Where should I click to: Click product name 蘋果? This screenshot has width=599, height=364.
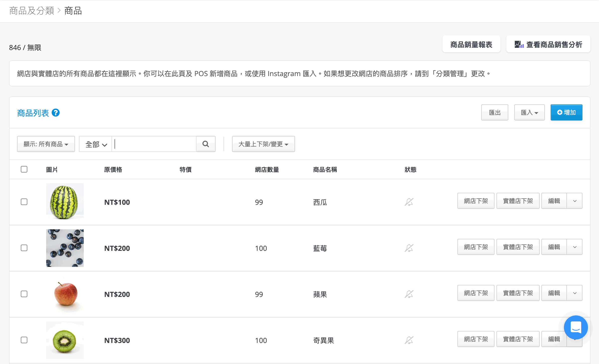tap(320, 294)
